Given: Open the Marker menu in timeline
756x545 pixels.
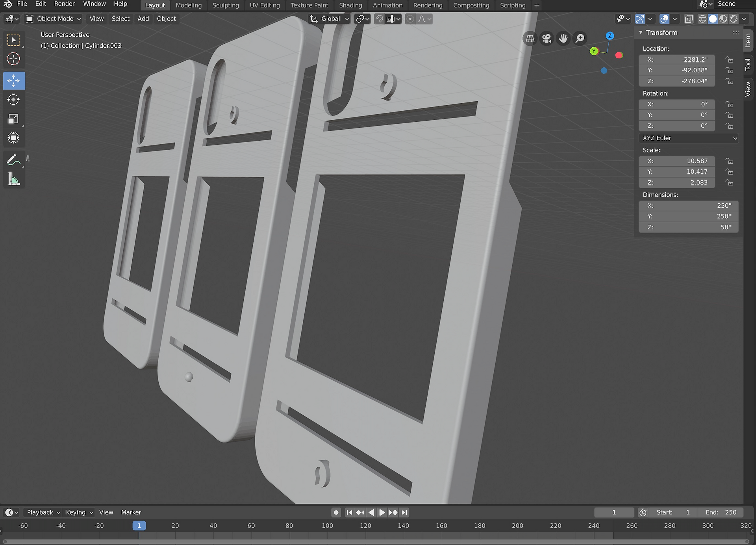Looking at the screenshot, I should pyautogui.click(x=131, y=512).
